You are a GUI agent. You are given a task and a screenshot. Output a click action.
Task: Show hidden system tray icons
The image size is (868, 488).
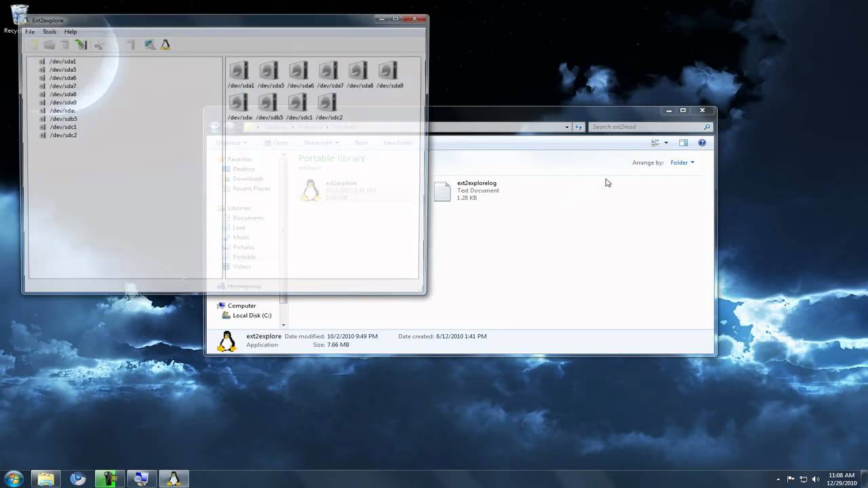click(779, 479)
